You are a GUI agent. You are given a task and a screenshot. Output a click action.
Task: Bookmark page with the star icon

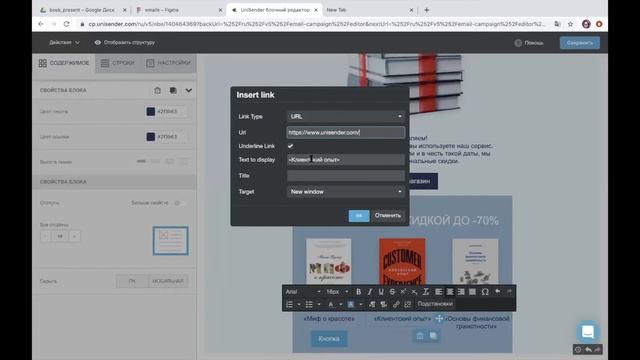pyautogui.click(x=571, y=24)
